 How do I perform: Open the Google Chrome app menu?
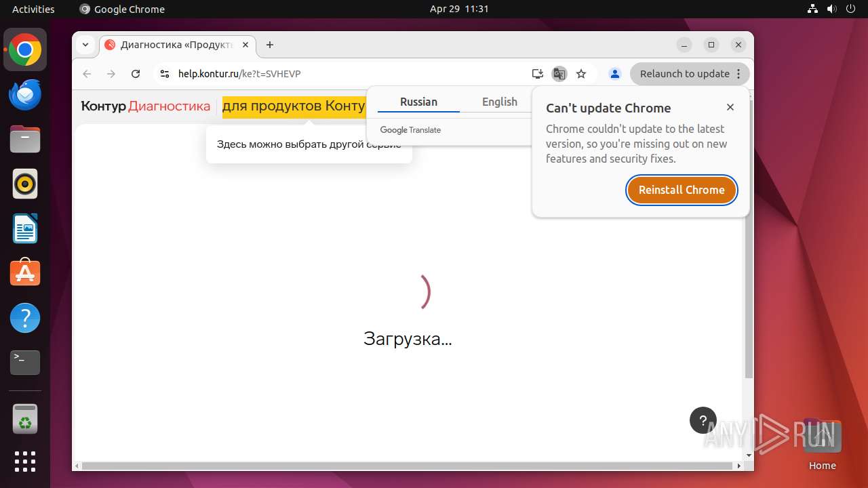click(x=122, y=9)
